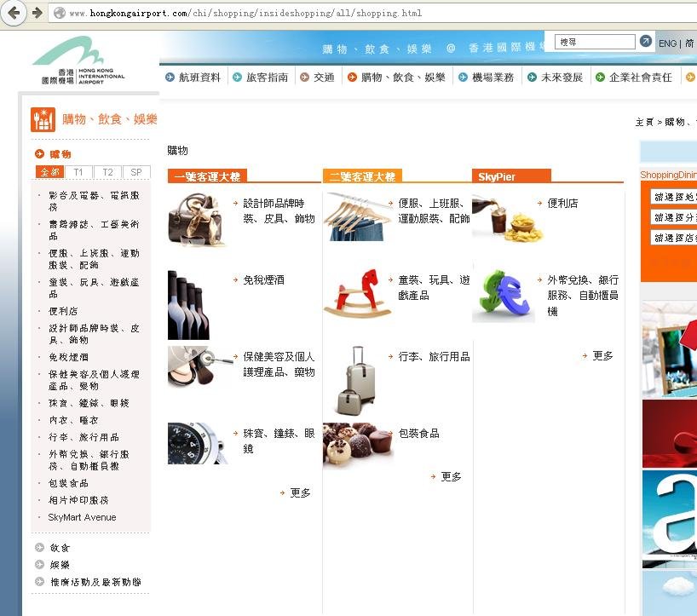
Task: Click the rocking horse image for toys
Action: pos(358,291)
